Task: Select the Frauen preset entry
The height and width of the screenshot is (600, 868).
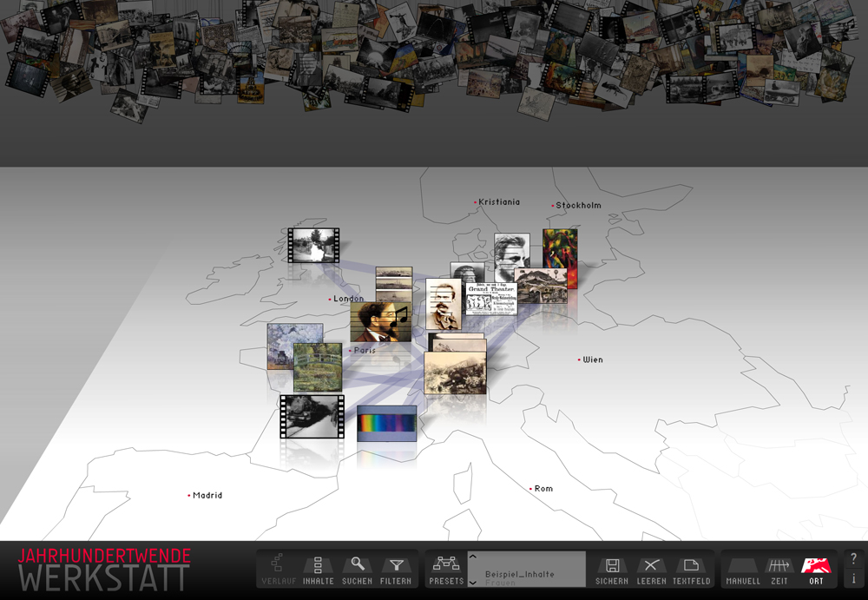Action: [x=500, y=583]
